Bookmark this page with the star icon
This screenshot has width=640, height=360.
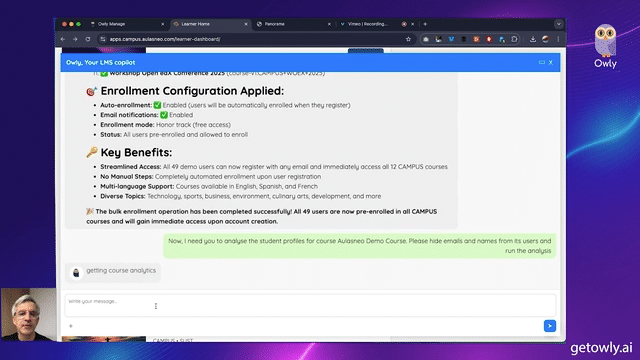click(x=408, y=39)
